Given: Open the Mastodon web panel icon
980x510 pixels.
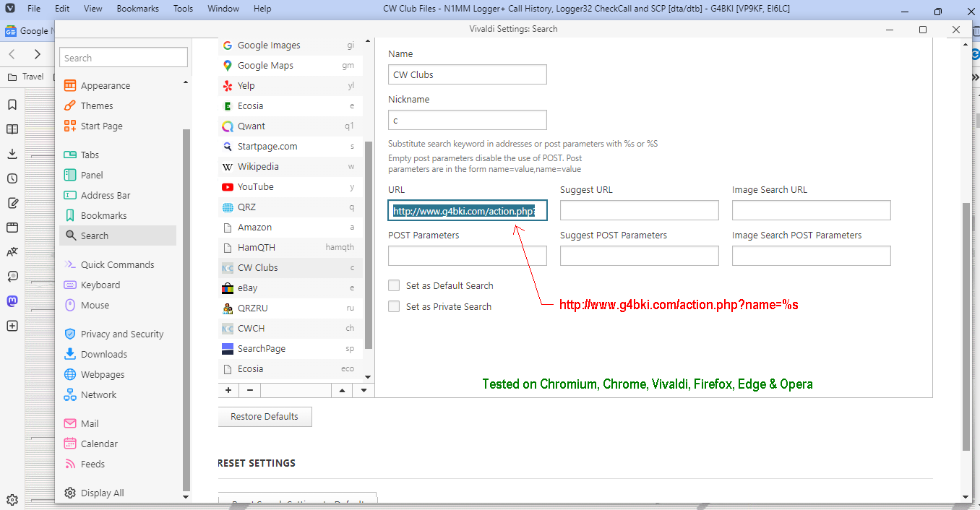Looking at the screenshot, I should 12,301.
